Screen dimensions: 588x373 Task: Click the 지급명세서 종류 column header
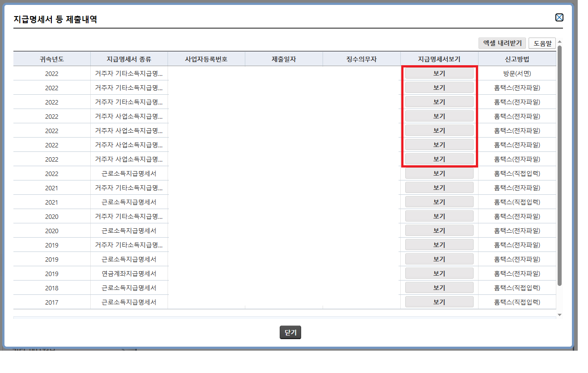tap(129, 58)
